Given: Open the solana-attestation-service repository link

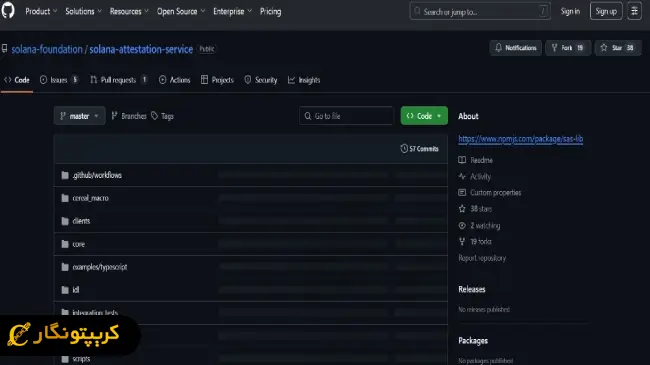Looking at the screenshot, I should point(141,49).
